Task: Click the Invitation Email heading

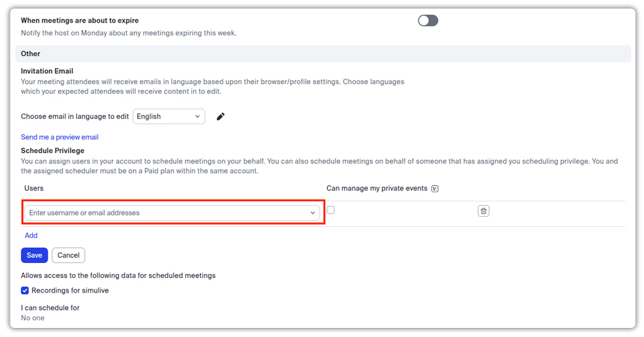Action: click(47, 71)
